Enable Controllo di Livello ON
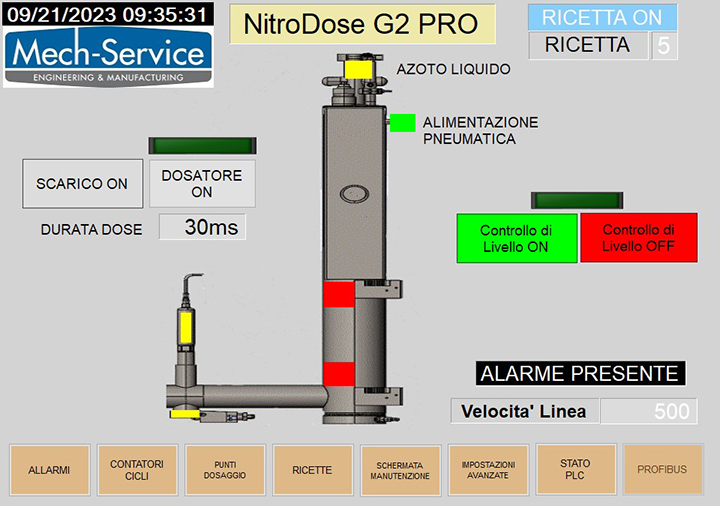The image size is (720, 506). [516, 238]
